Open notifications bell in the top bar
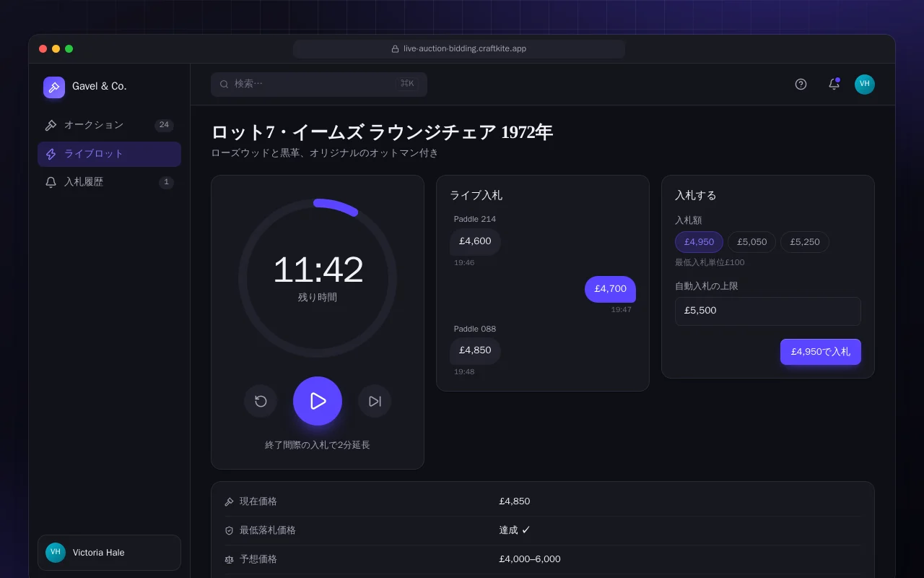Viewport: 924px width, 578px height. pos(834,84)
